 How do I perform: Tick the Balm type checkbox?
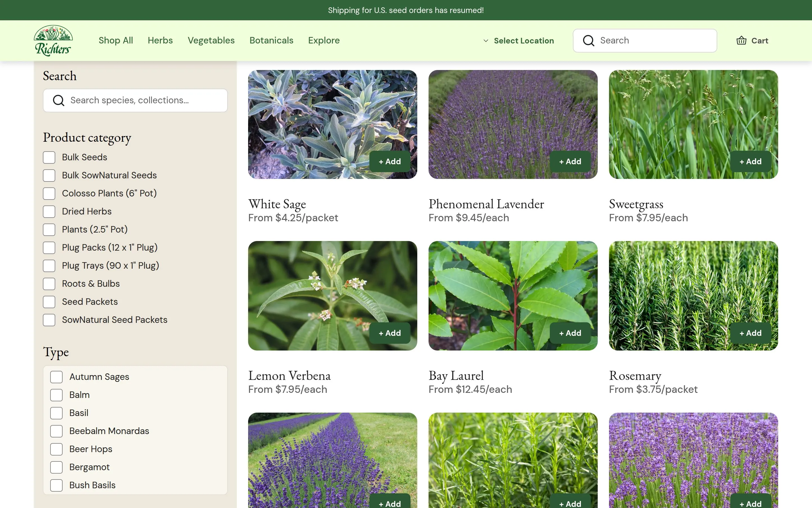pyautogui.click(x=56, y=395)
